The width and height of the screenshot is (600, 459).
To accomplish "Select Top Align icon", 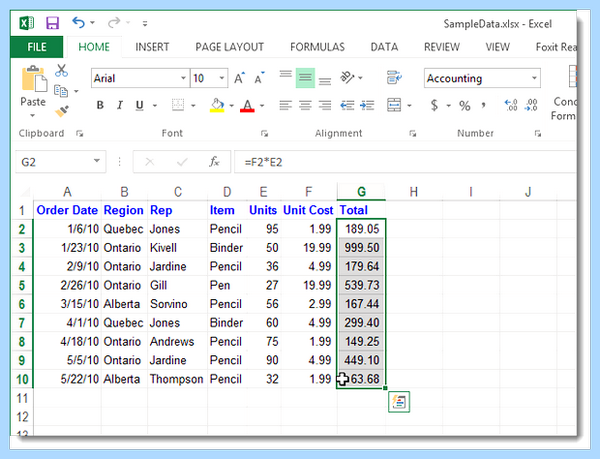I will [x=285, y=74].
